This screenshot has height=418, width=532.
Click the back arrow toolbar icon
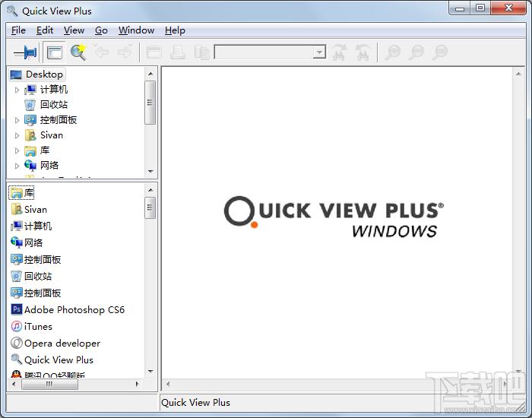click(x=101, y=52)
